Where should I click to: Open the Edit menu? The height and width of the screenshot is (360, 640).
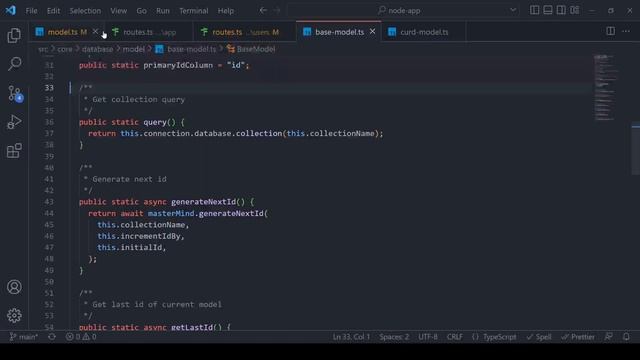tap(53, 11)
